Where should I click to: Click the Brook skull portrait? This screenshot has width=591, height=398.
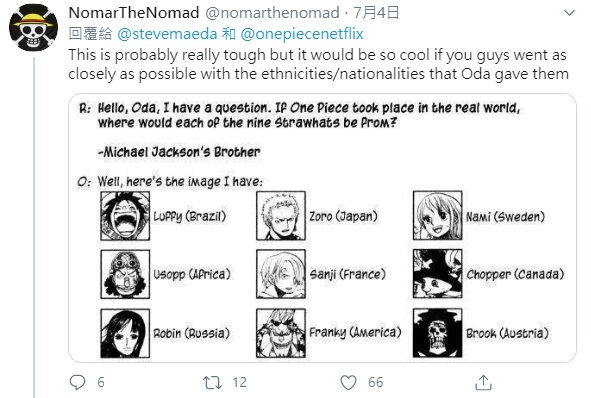pos(438,333)
